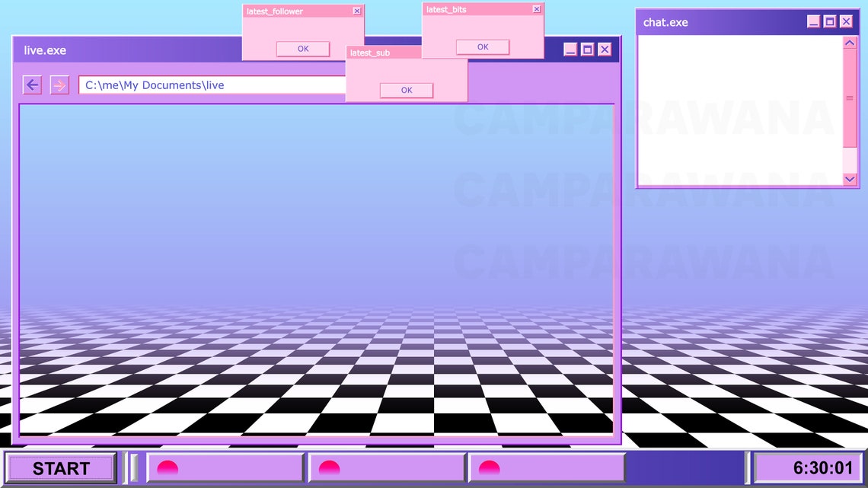Dismiss the latest_follower popup with its X

[356, 11]
